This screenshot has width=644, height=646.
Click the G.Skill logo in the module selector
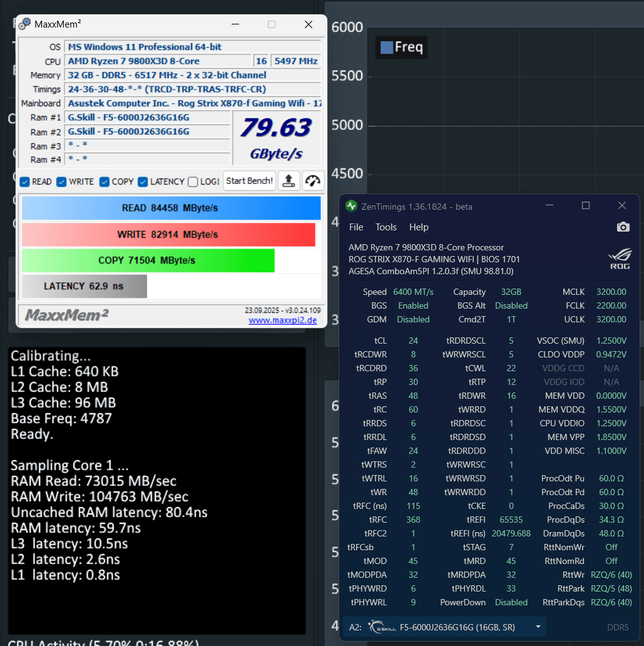(382, 627)
